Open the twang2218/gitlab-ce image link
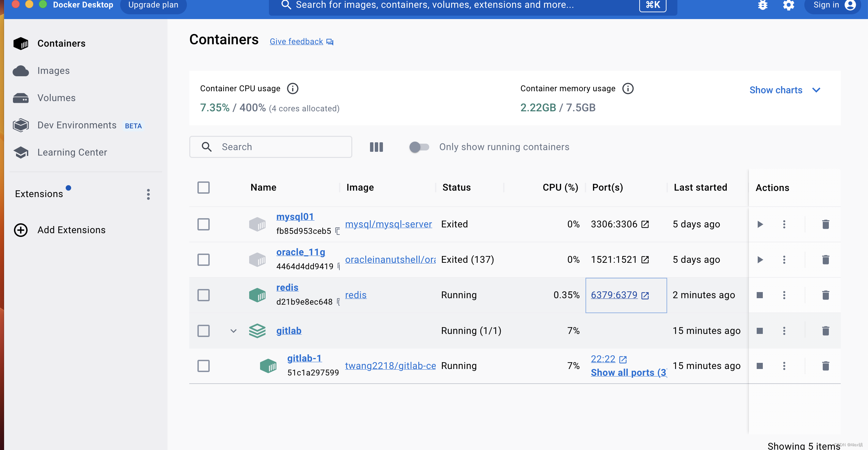This screenshot has height=450, width=868. tap(390, 366)
